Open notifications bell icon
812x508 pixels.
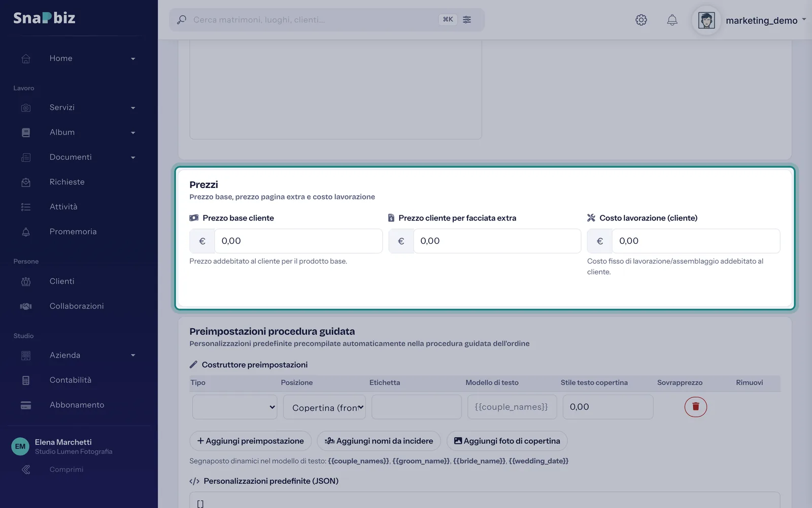[672, 20]
